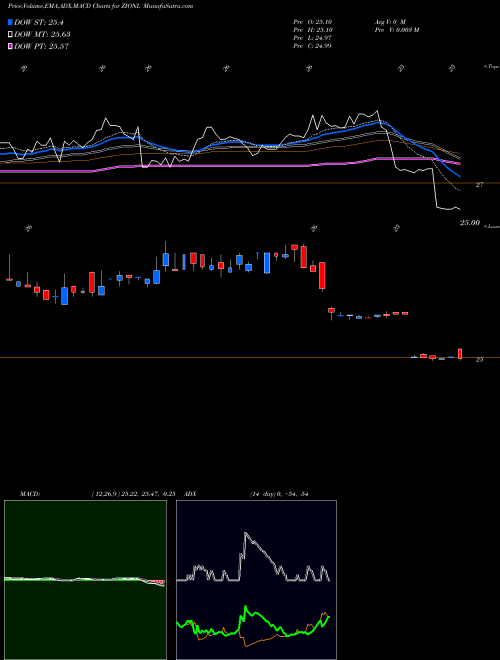Screen dimensions: 500x660
Task: Click the 'MACD:' panel label
Action: point(30,494)
